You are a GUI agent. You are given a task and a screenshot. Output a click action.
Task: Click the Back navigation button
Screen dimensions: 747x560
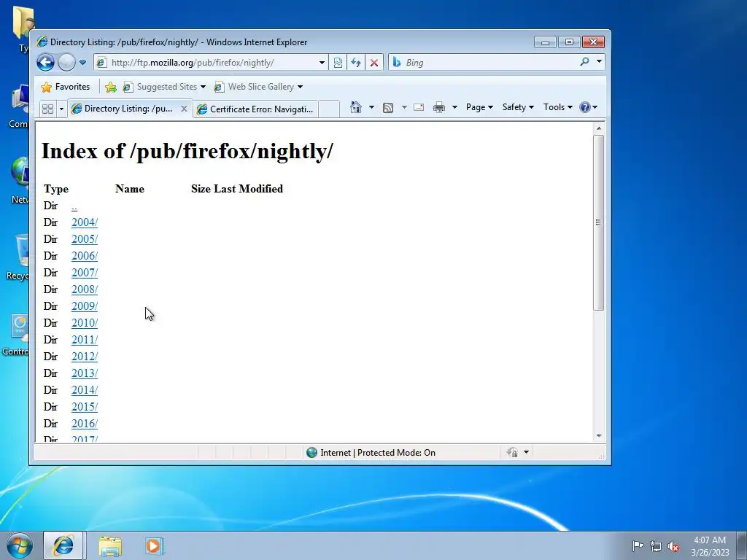click(46, 63)
